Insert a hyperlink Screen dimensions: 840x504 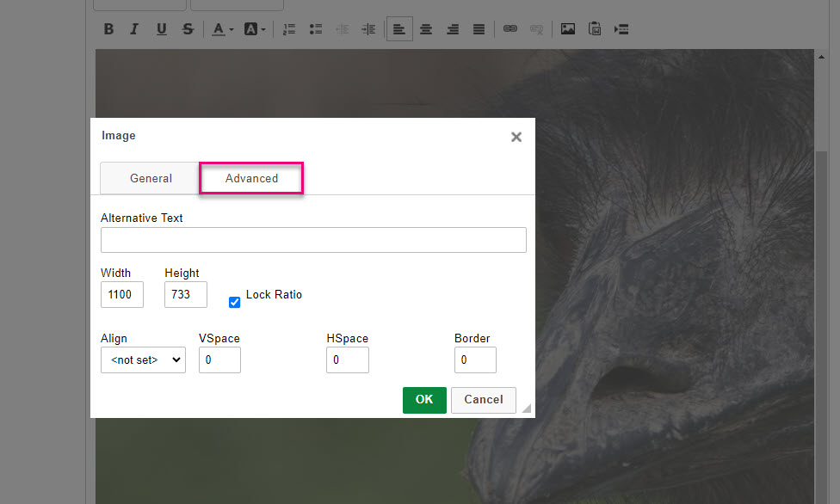(510, 29)
